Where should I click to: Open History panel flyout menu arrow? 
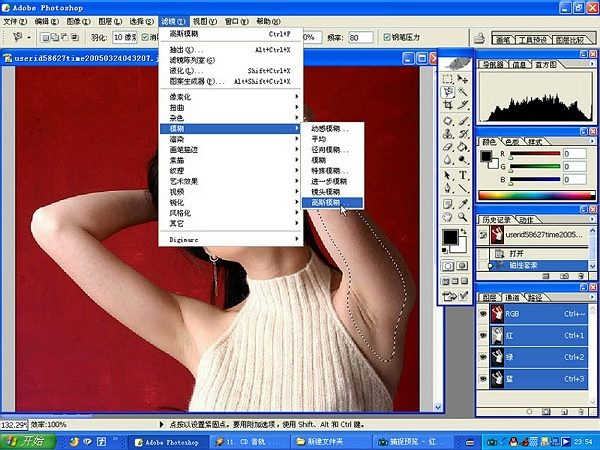(592, 219)
